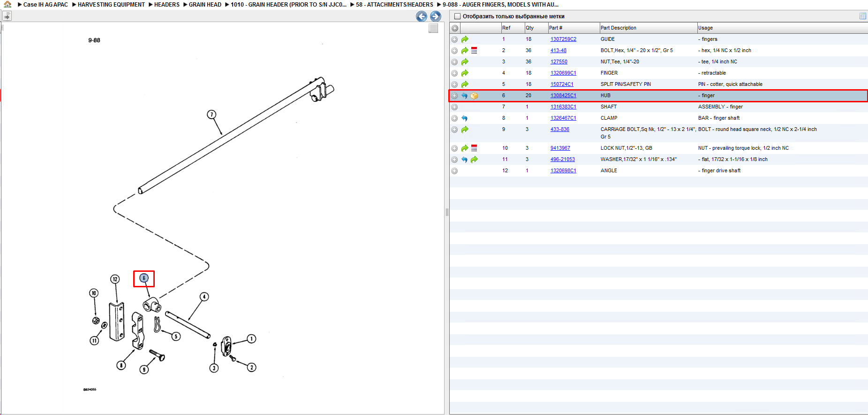Screen dimensions: 868x415
Task: Click the home icon in the breadcrumb
Action: click(x=8, y=4)
